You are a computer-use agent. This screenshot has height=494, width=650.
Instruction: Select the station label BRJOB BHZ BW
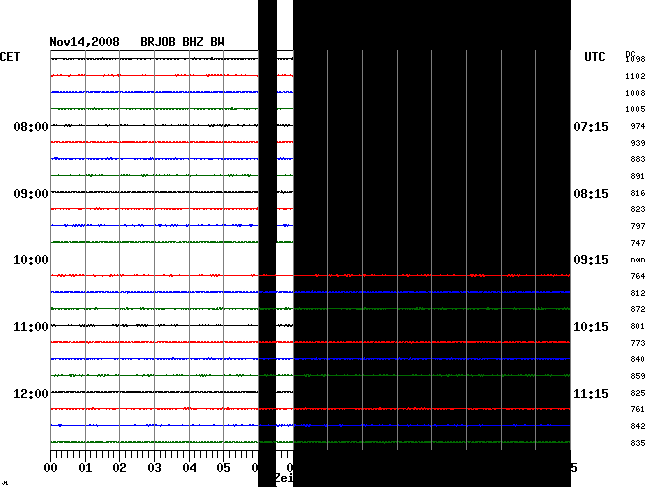coord(182,42)
